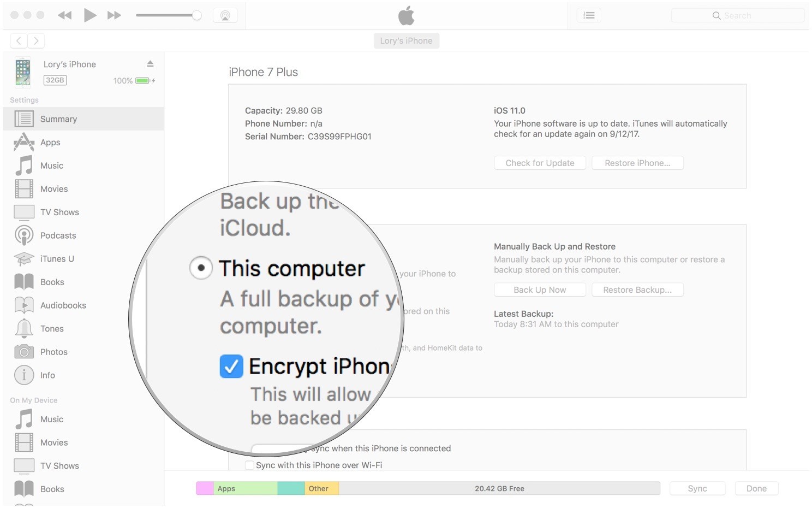Switch to the Apps section

pyautogui.click(x=50, y=143)
